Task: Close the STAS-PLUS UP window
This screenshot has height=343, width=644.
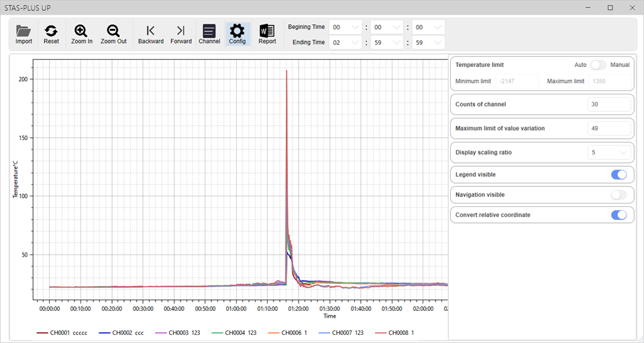Action: click(632, 7)
